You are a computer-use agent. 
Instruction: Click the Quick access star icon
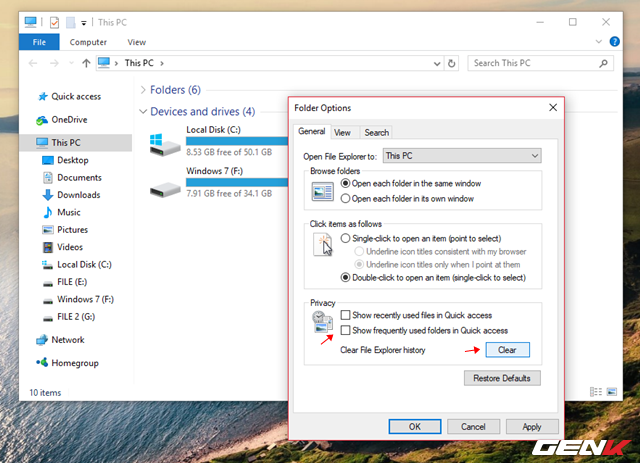coord(42,97)
